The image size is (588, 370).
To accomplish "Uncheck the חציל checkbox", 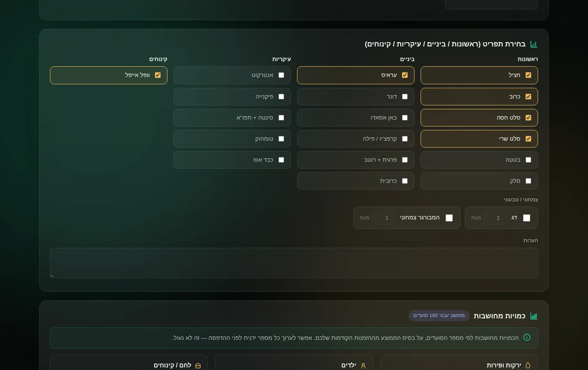I will click(528, 75).
